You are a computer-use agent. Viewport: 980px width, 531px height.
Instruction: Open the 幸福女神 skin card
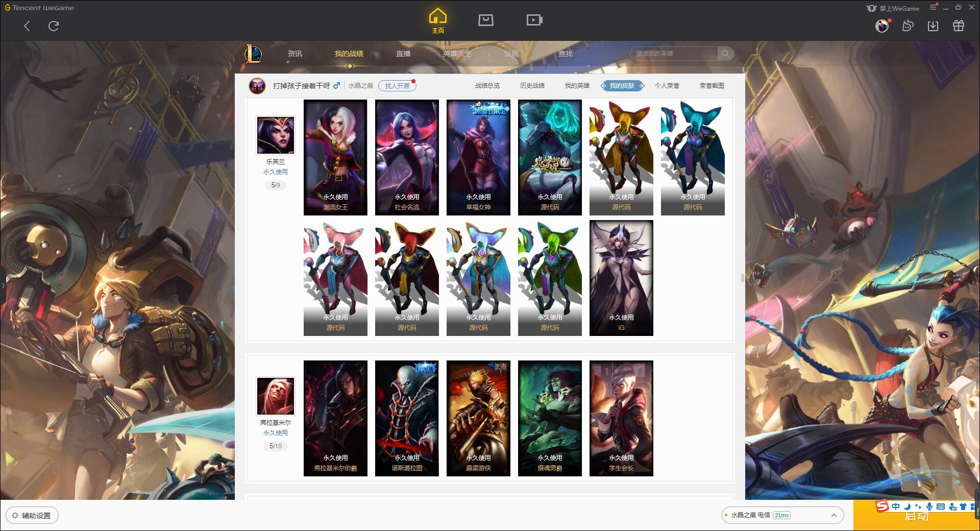tap(478, 157)
